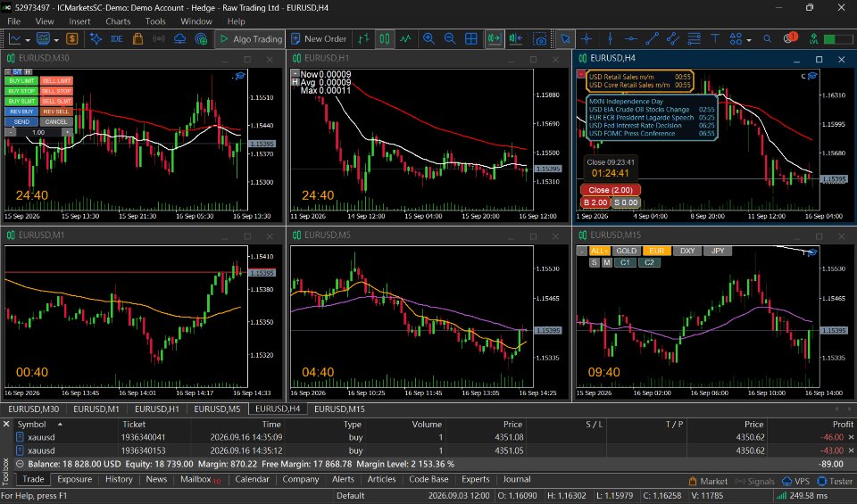Click BUY LIMIT button on M30 chart
Screen dimensions: 857x504
click(x=21, y=81)
